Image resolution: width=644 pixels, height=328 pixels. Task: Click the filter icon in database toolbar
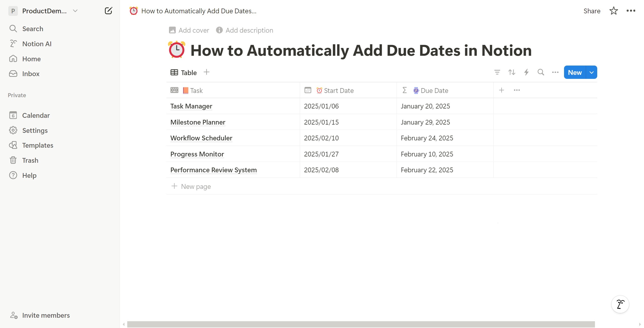pyautogui.click(x=497, y=72)
